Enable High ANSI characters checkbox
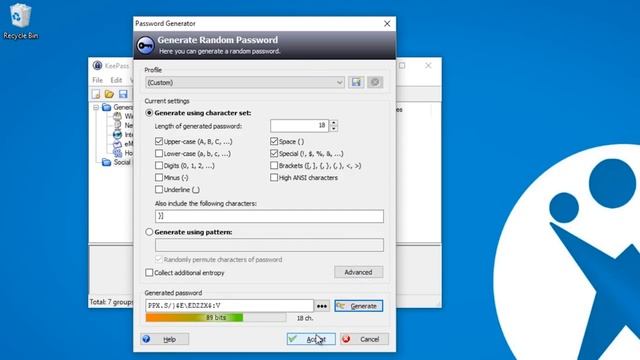This screenshot has height=360, width=640. click(274, 178)
